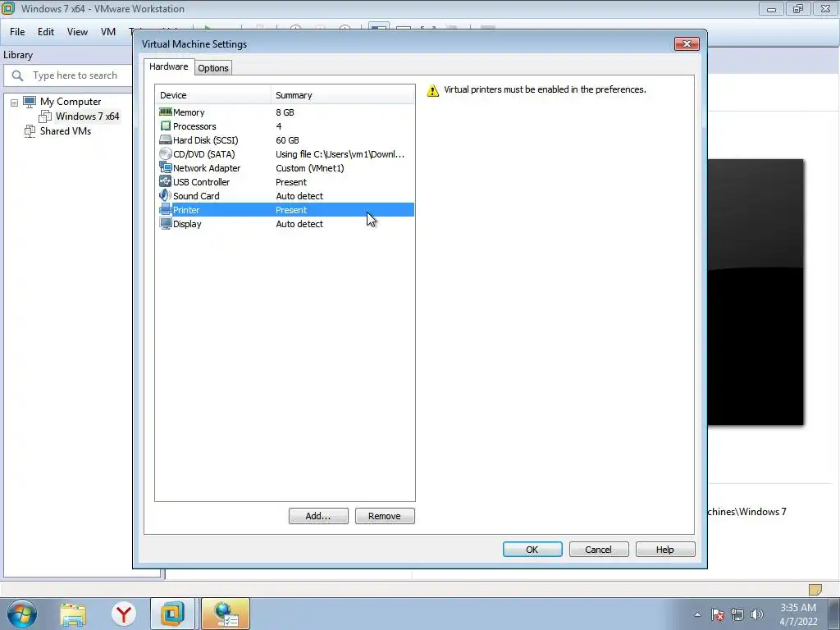Click the USB Controller 'Present' summary
Screen dimensions: 840x630
click(291, 181)
